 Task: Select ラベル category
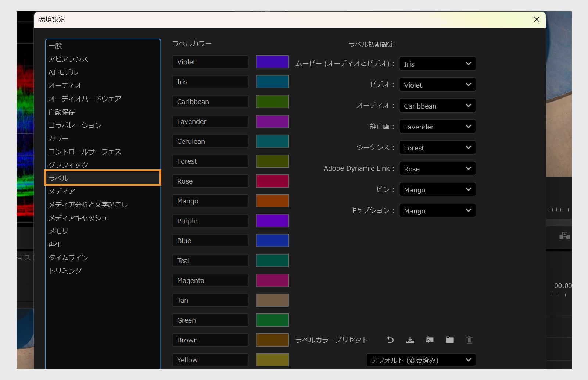(x=103, y=178)
